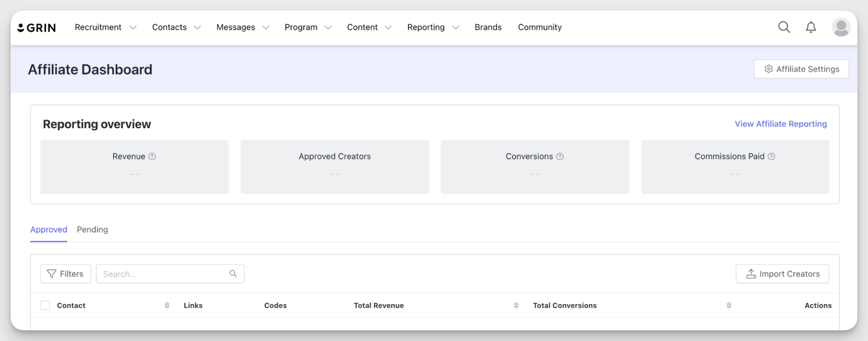Open the user profile avatar
The height and width of the screenshot is (341, 868).
841,27
